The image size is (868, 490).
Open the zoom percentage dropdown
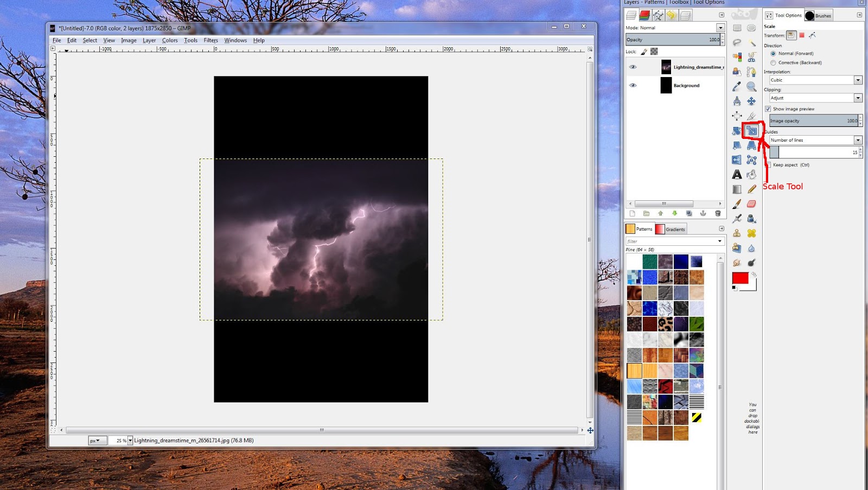130,441
